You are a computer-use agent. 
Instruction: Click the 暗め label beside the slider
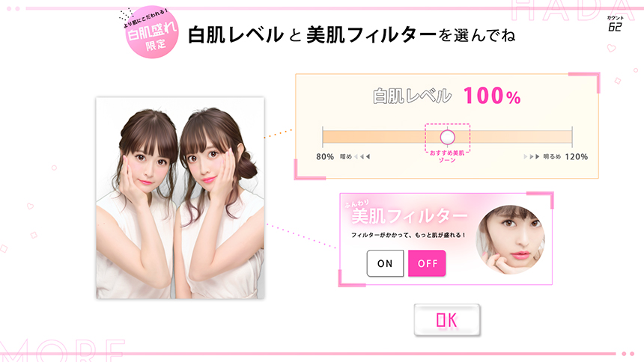click(346, 156)
